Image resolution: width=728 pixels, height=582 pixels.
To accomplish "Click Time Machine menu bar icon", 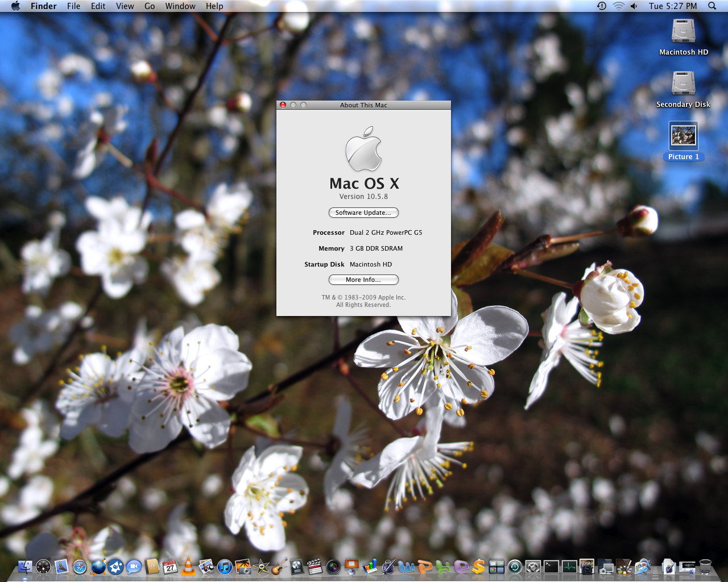I will click(602, 6).
